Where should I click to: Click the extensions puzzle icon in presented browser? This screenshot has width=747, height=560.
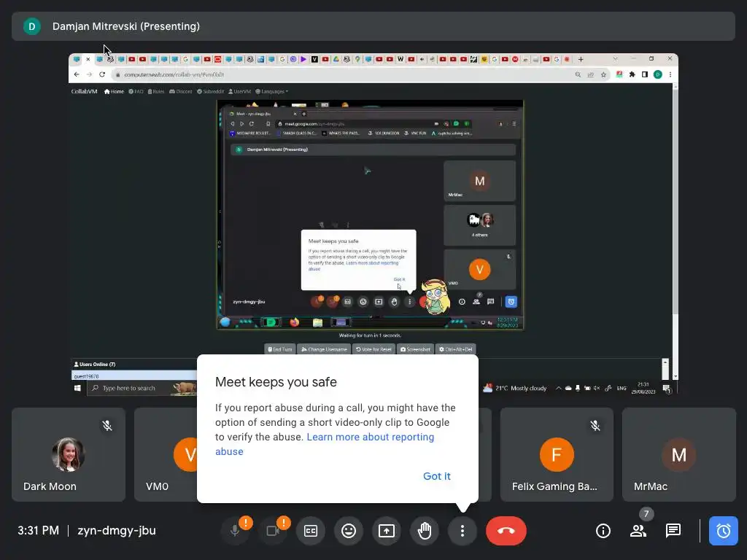[632, 75]
